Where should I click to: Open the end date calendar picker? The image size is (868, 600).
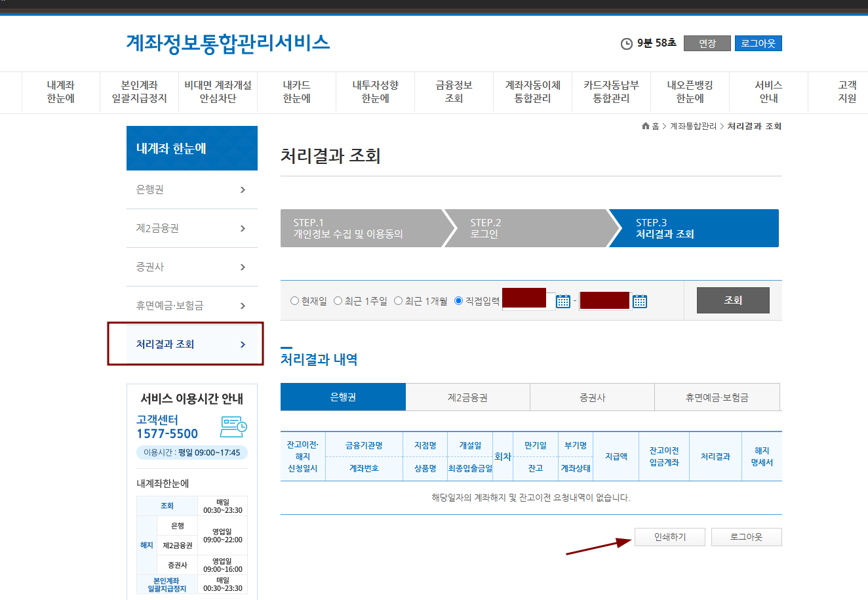(x=639, y=300)
